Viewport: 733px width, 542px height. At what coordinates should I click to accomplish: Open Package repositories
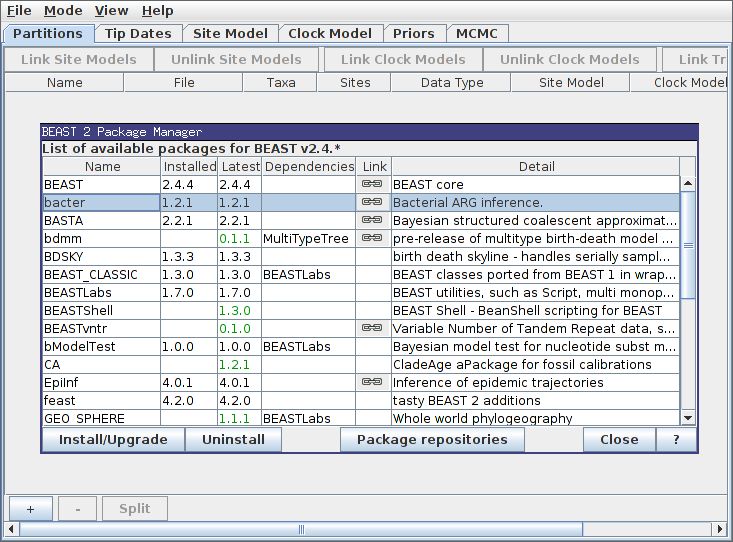(432, 440)
